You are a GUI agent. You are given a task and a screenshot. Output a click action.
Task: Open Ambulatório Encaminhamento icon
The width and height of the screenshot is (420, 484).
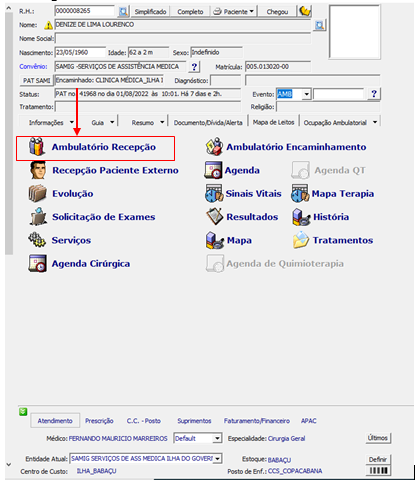point(214,147)
